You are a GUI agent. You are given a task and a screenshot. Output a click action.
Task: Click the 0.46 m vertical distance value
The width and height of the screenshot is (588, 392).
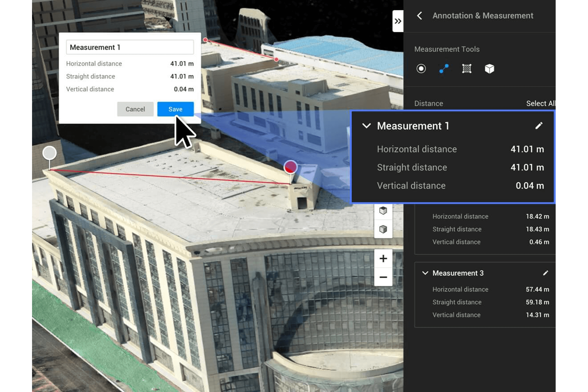coord(539,242)
